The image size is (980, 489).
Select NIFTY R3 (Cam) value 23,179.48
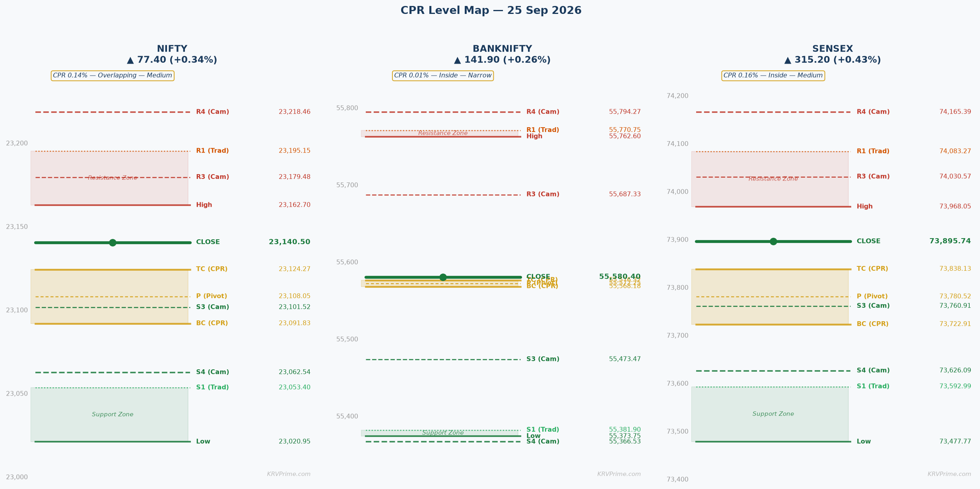tap(295, 177)
